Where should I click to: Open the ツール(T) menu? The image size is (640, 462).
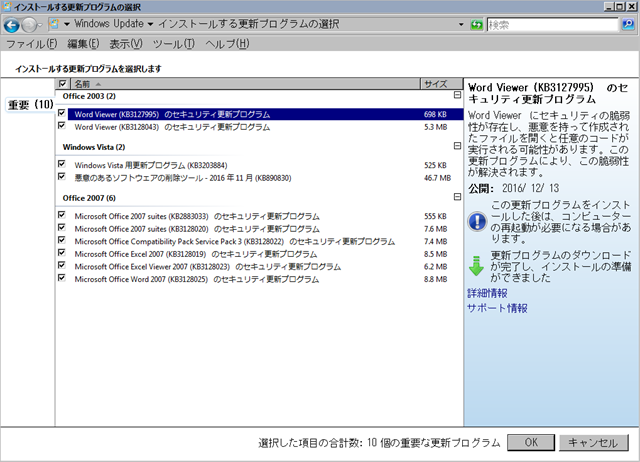pyautogui.click(x=173, y=44)
